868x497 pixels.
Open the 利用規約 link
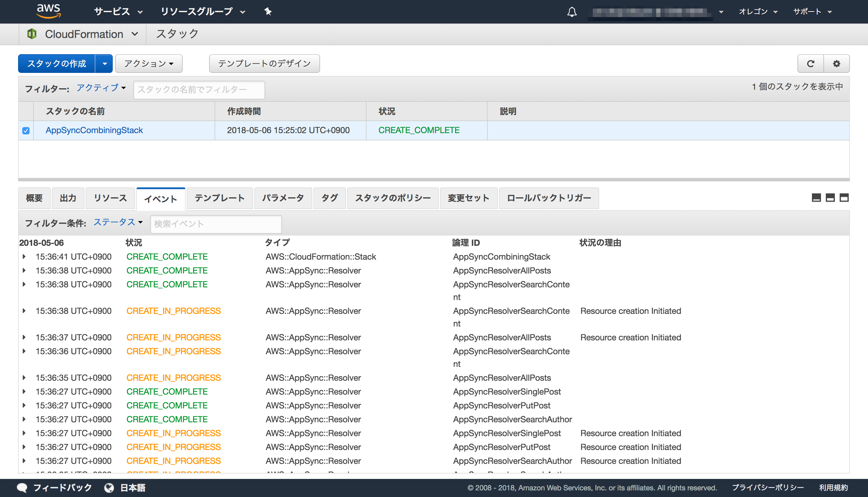point(833,487)
